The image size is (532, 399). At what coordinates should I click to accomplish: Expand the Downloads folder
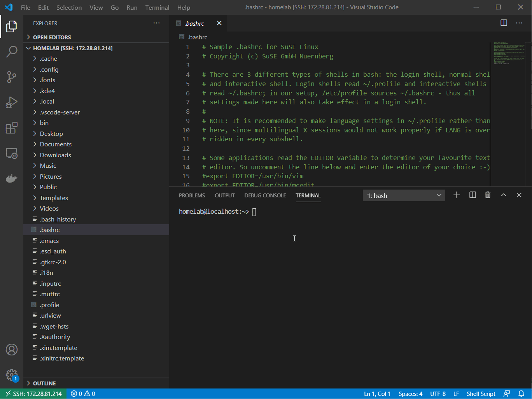pos(96,155)
